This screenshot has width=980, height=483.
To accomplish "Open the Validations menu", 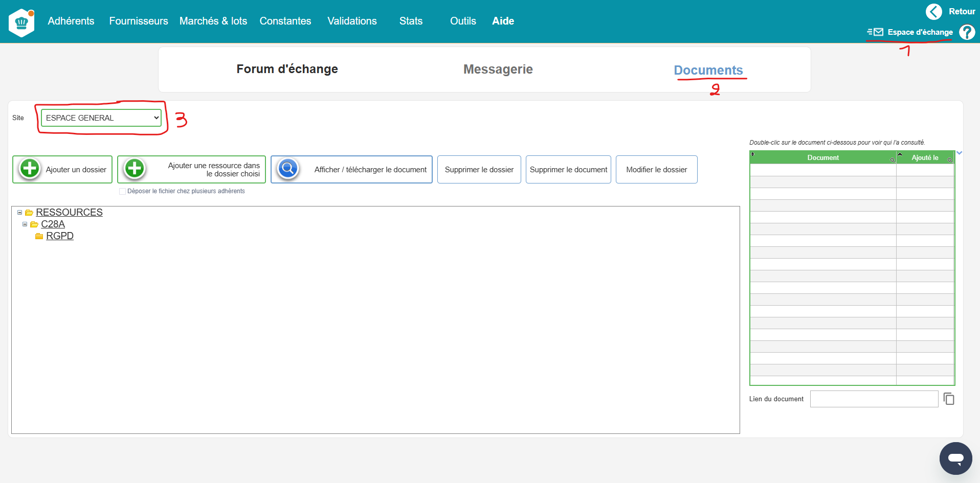I will [352, 21].
